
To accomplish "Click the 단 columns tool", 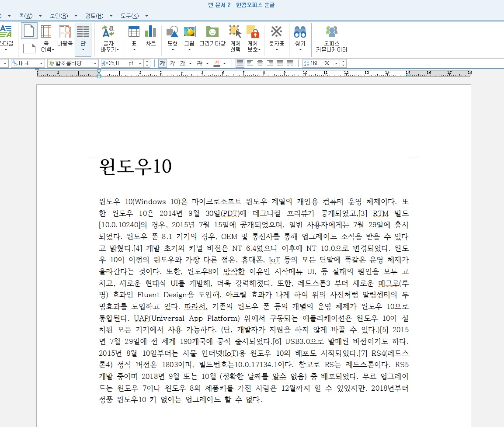I will [83, 38].
